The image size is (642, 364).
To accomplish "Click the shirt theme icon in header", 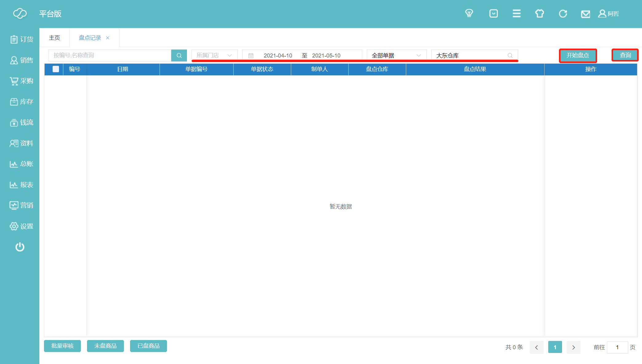I will coord(539,14).
